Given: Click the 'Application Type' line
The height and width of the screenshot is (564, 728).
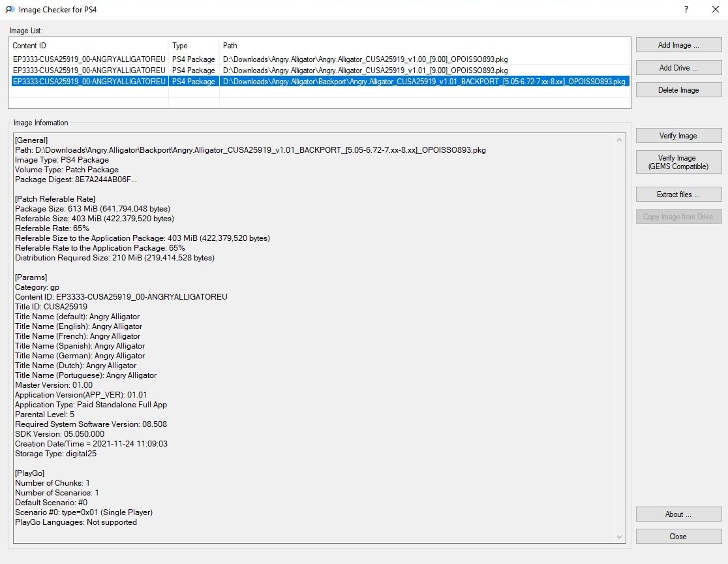Looking at the screenshot, I should pyautogui.click(x=91, y=404).
